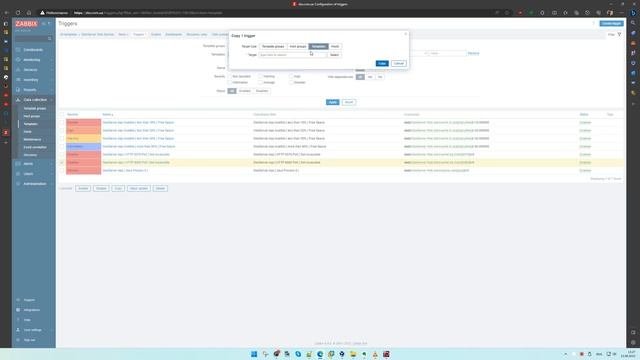Close the Copy trigger dialog with X
The width and height of the screenshot is (640, 360).
[x=405, y=34]
